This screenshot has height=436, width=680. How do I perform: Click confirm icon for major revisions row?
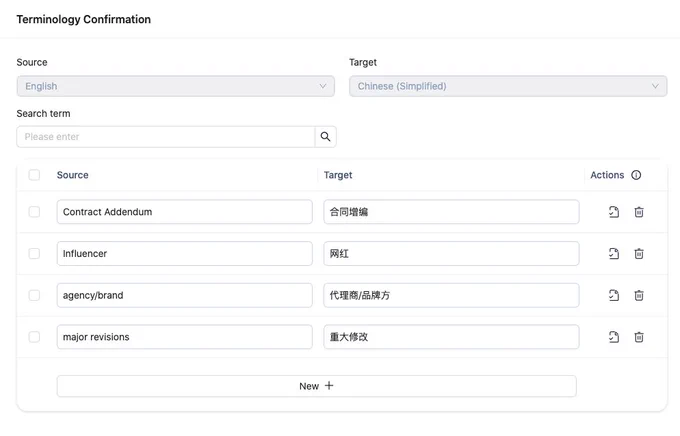[614, 337]
